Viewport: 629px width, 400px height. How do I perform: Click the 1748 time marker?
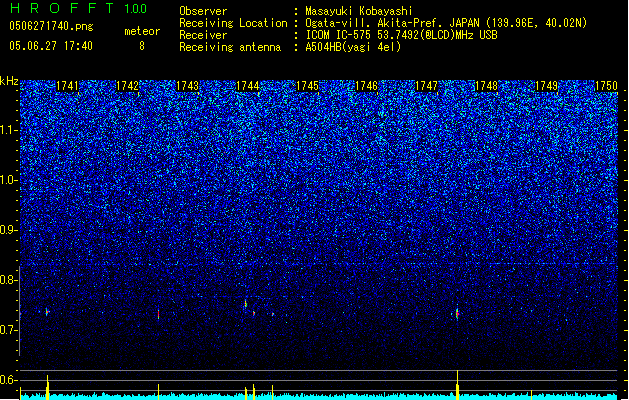pyautogui.click(x=486, y=86)
